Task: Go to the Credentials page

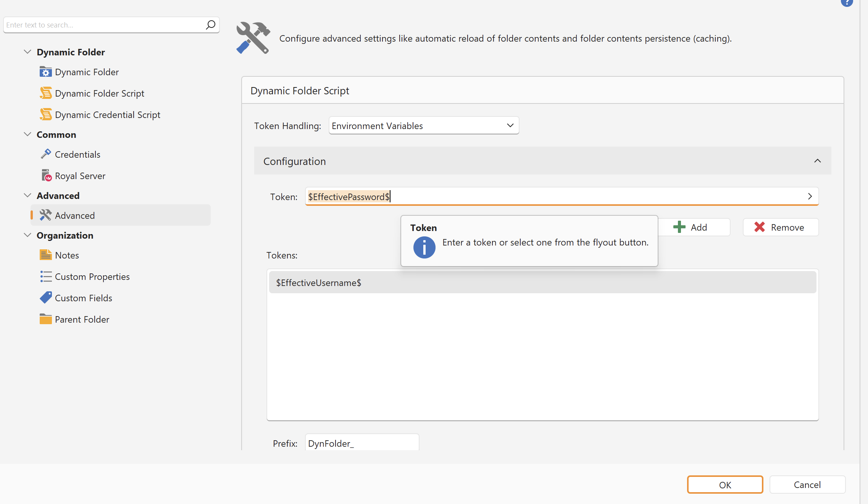Action: (77, 154)
